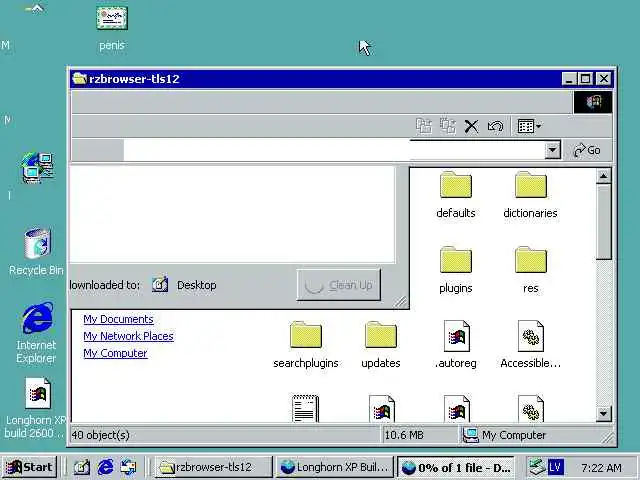Screen dimensions: 640x480
Task: Switch to Longhorn XP Buil... taskbar button
Action: coord(334,467)
